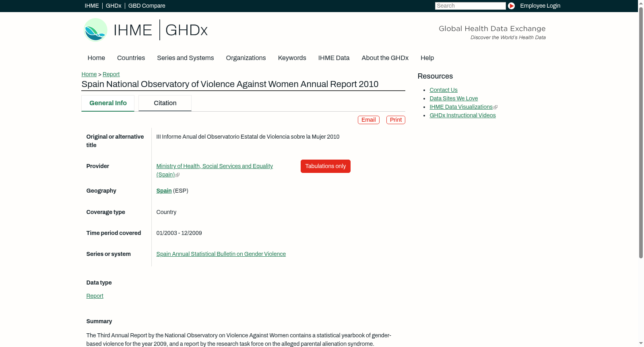
Task: Go to Home in main navigation
Action: click(x=96, y=58)
